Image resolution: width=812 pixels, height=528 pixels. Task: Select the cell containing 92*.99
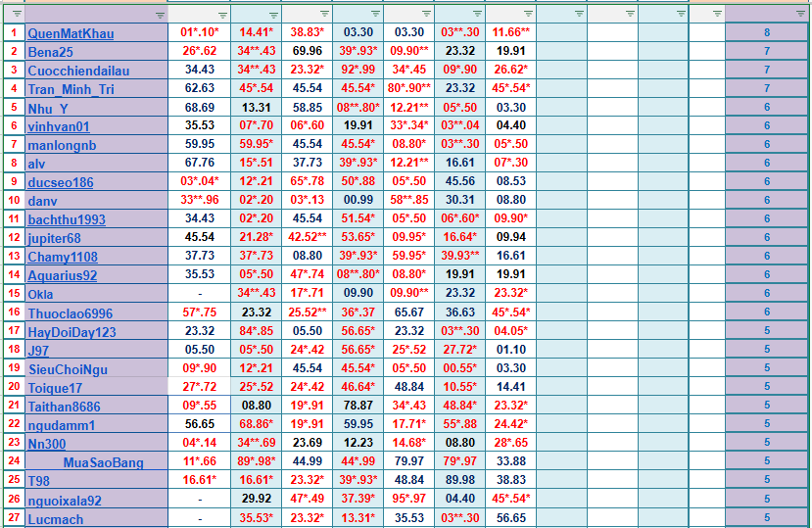click(358, 70)
